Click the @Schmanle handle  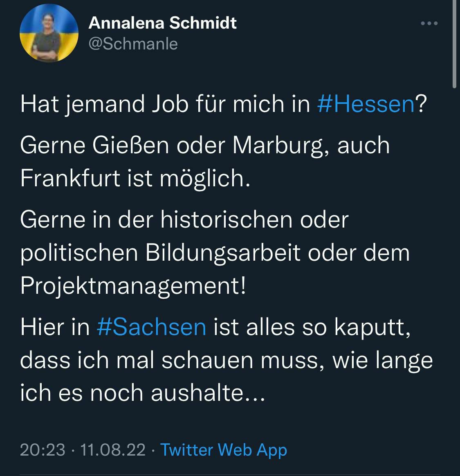click(133, 43)
